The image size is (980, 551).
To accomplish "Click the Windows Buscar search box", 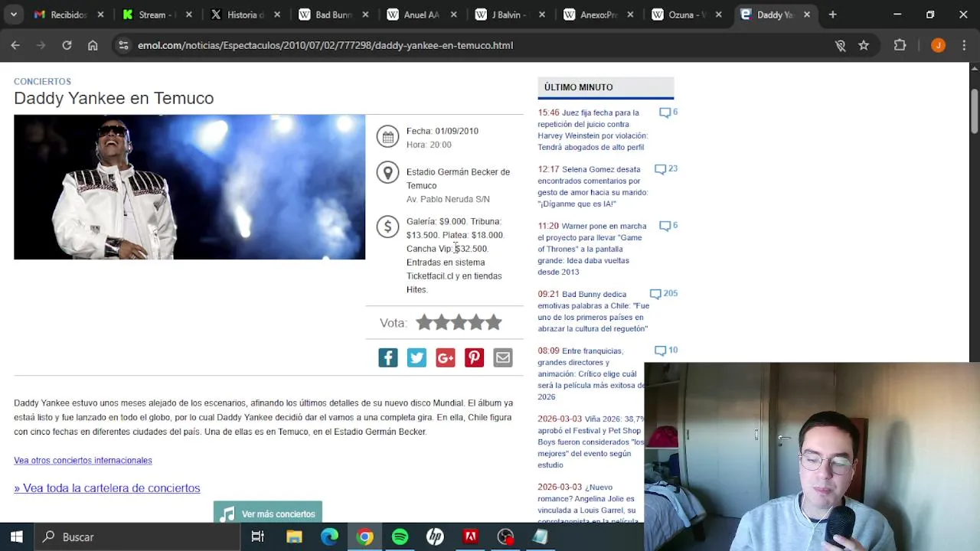I will click(x=138, y=536).
